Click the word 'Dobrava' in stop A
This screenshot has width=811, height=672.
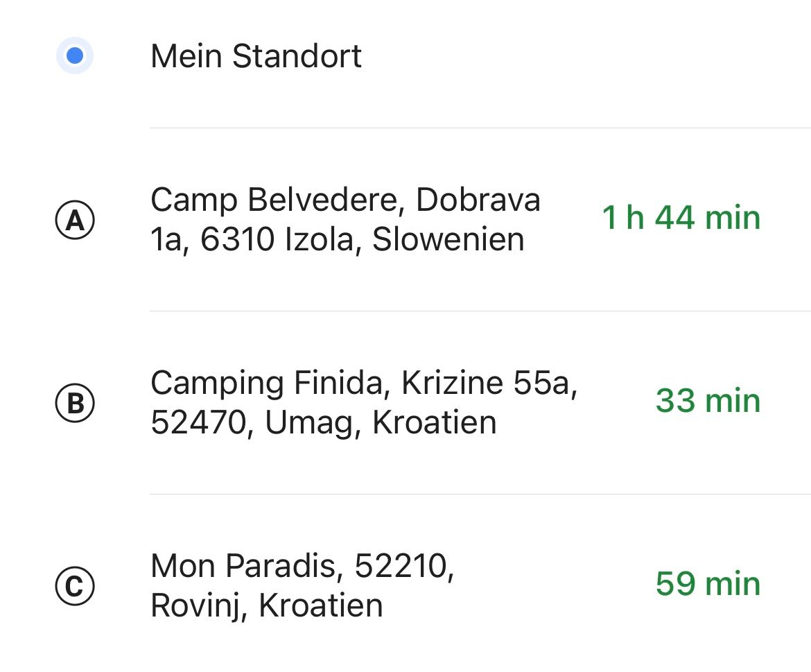[x=478, y=201]
